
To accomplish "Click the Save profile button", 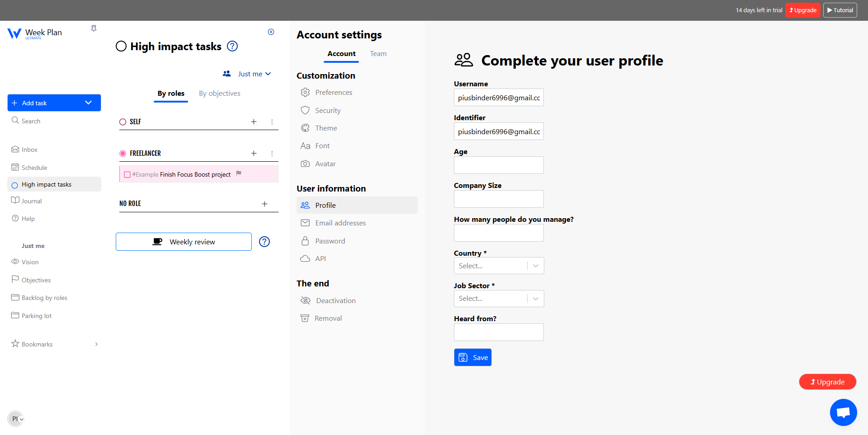I will 472,357.
